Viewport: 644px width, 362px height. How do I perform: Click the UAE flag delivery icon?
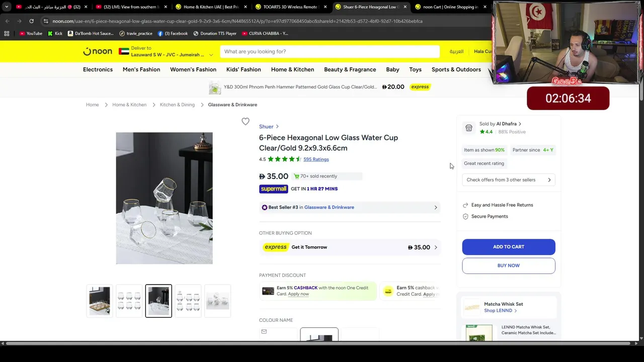(124, 51)
